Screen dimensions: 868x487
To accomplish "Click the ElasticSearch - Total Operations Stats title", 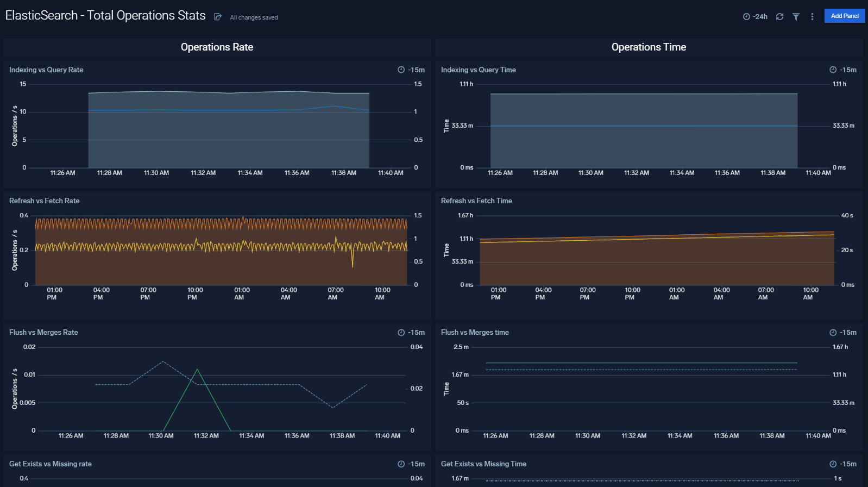I will click(105, 16).
